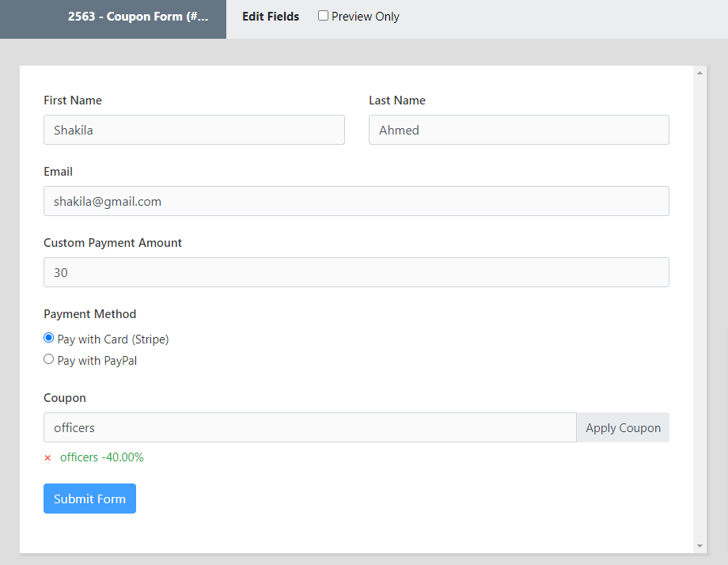Screen dimensions: 728x565
Task: Click the Coupon code input field
Action: click(310, 427)
